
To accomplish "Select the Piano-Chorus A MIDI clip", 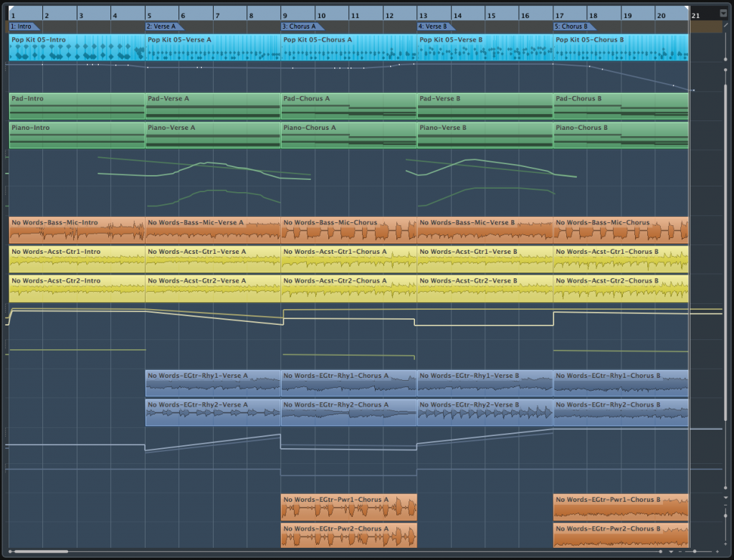I will (x=349, y=136).
